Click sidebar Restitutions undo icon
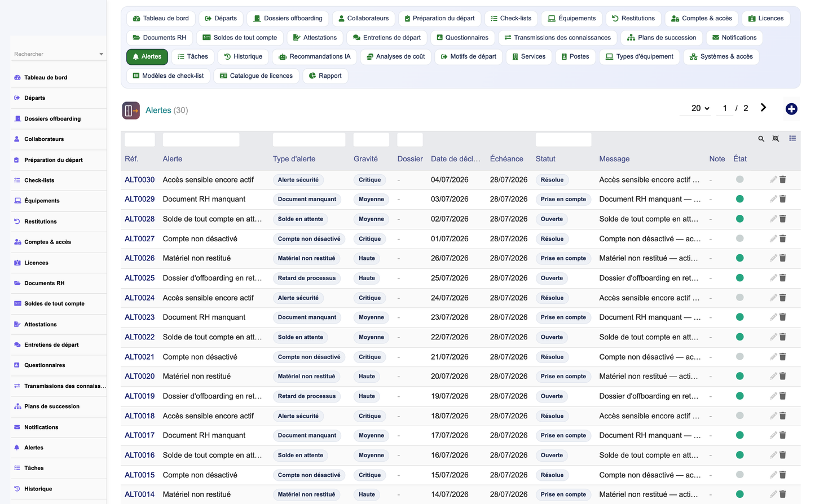 [x=17, y=222]
